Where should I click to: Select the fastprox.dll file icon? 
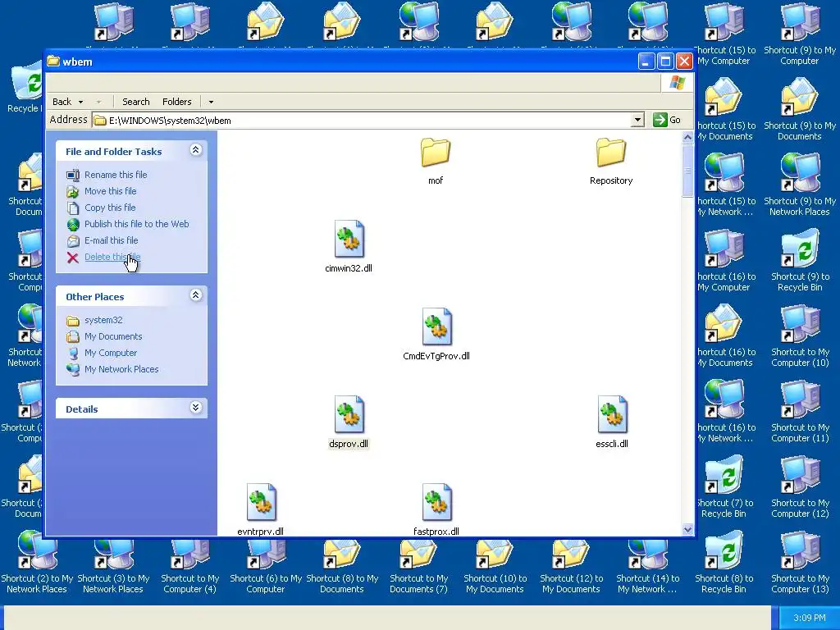click(x=436, y=503)
